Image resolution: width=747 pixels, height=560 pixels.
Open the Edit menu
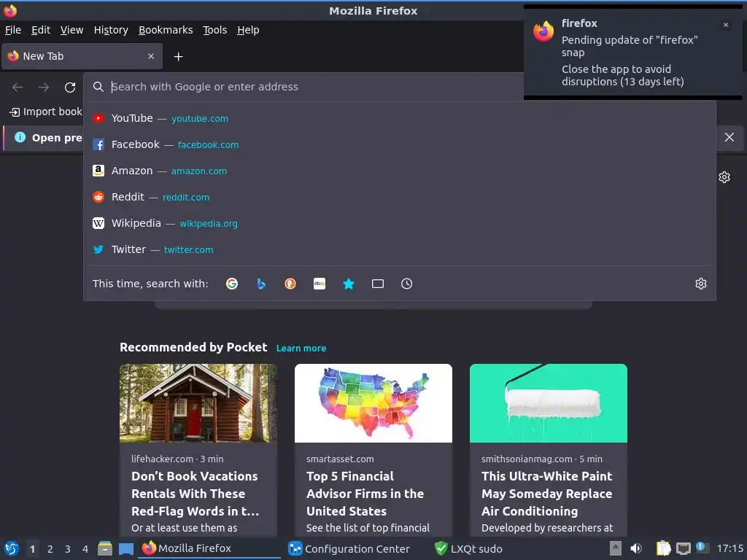pyautogui.click(x=41, y=30)
